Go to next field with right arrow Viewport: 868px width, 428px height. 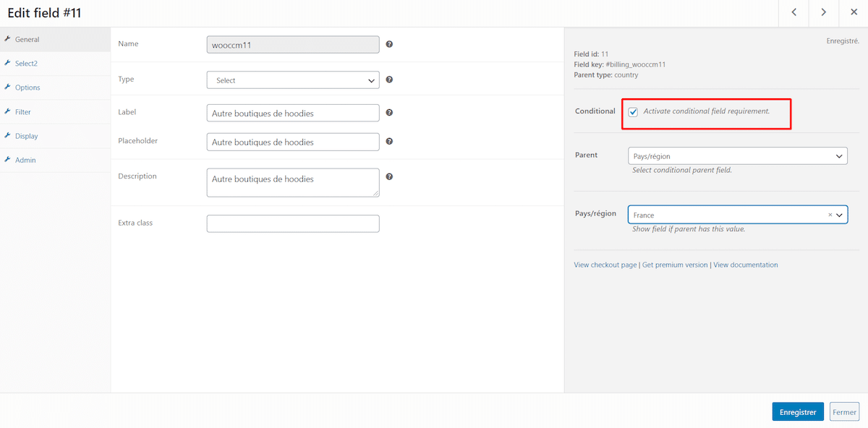[x=823, y=12]
